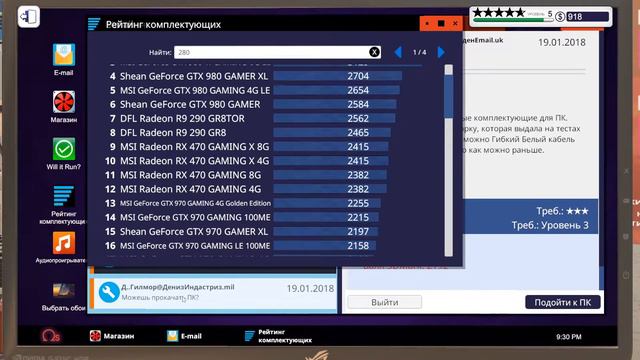This screenshot has width=640, height=360.
Task: Click the score bar showing 2158
Action: 325,246
